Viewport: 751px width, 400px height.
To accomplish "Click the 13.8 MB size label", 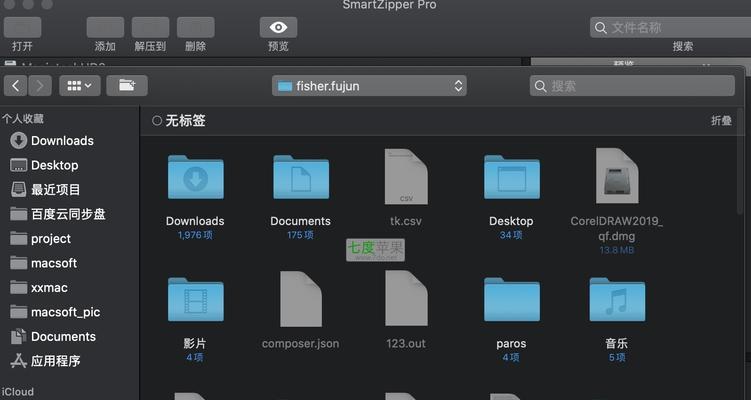I will 616,250.
